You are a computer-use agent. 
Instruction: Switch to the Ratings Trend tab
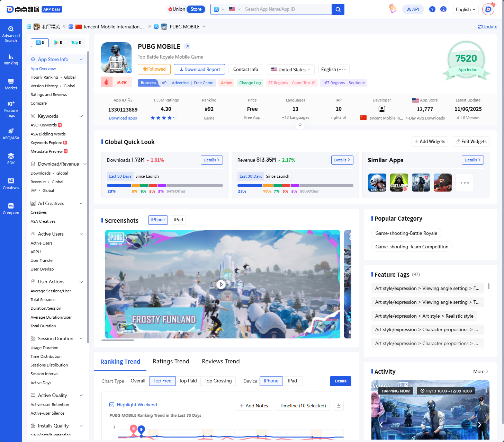(x=171, y=361)
